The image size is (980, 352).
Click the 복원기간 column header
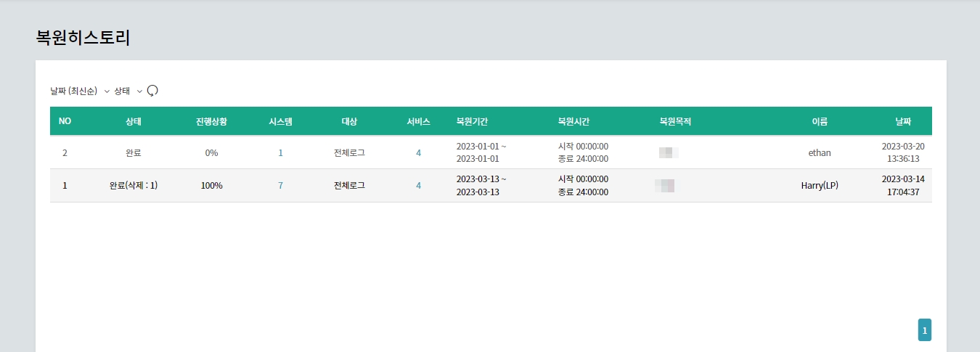pos(471,121)
